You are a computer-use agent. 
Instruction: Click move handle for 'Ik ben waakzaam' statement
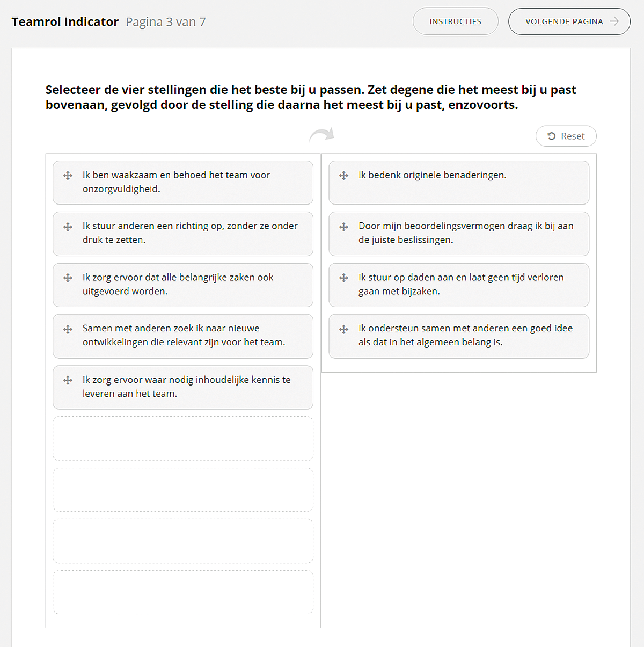tap(68, 176)
